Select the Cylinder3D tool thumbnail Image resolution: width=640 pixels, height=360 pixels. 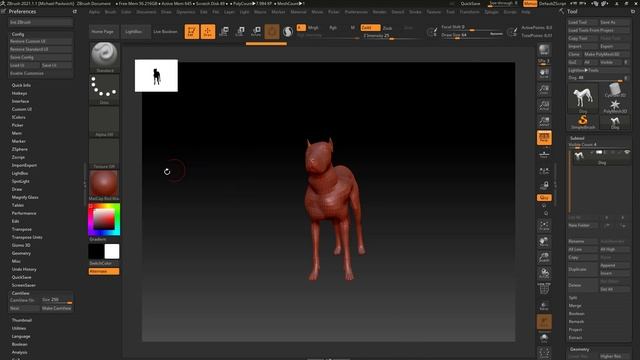(x=614, y=90)
